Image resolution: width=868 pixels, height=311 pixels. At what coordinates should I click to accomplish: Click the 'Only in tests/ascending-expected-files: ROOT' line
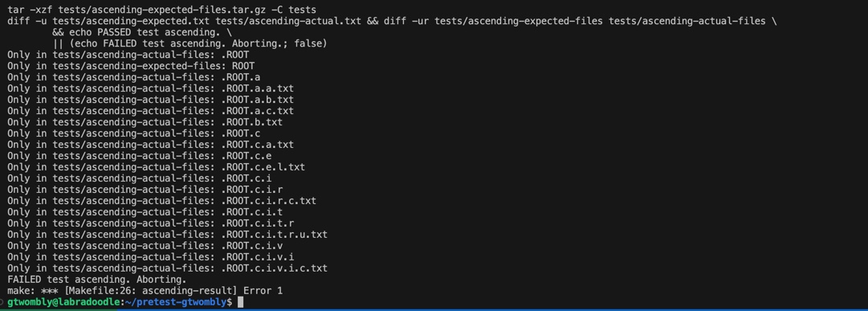click(x=131, y=66)
